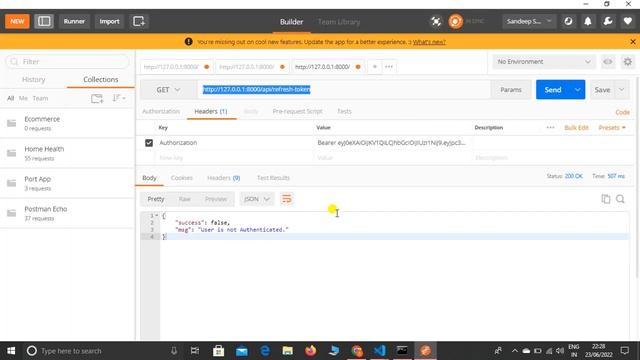The image size is (640, 360).
Task: Click the NEW button
Action: [x=17, y=21]
